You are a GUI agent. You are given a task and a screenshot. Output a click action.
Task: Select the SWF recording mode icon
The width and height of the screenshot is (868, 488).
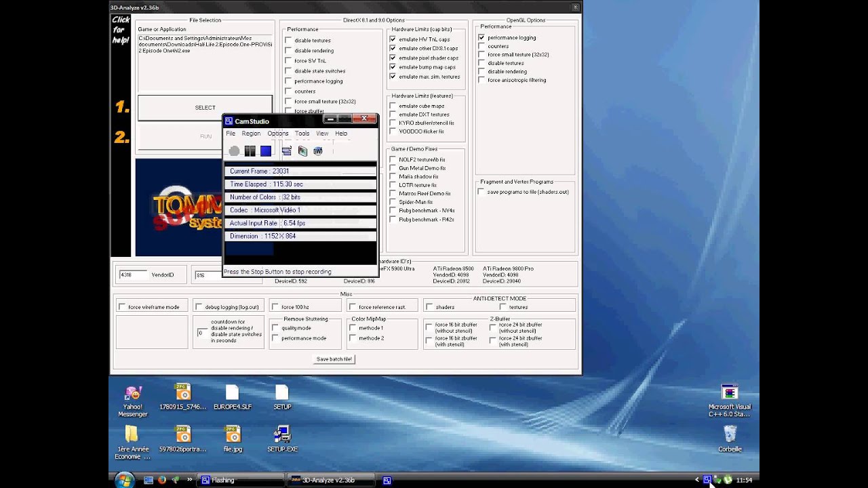point(318,151)
